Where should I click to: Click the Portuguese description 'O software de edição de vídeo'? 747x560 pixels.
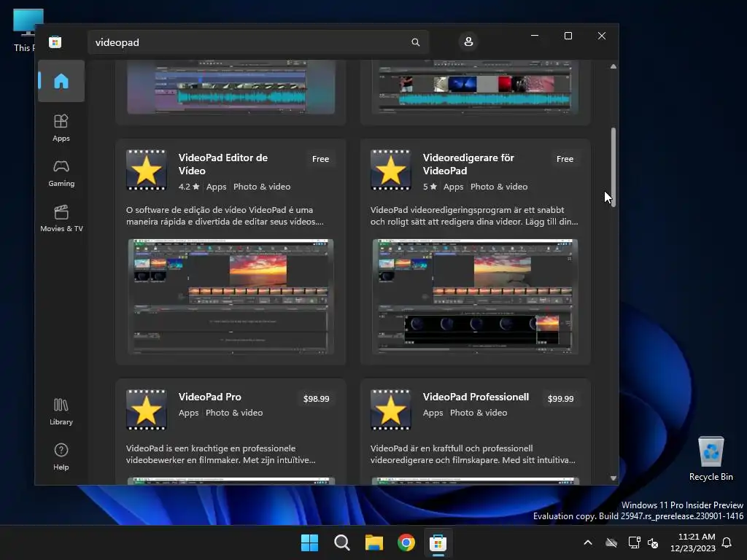[x=225, y=216]
